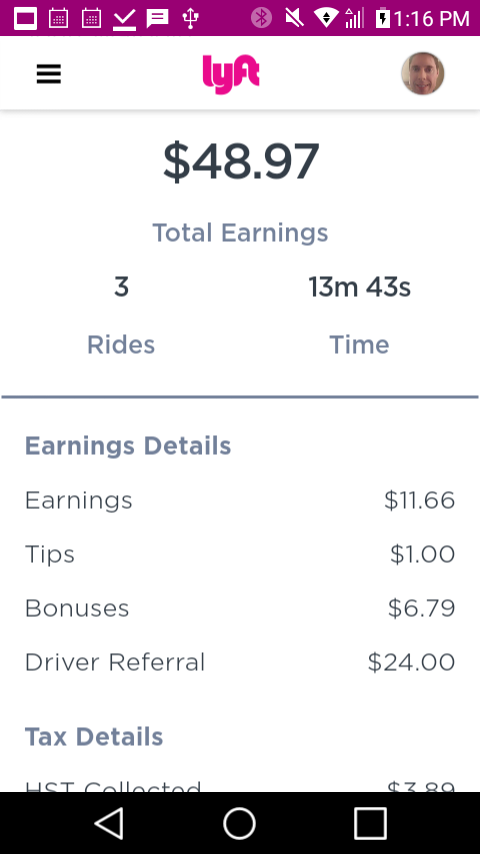The width and height of the screenshot is (480, 854).
Task: Select the Earnings Details heading
Action: click(x=128, y=446)
